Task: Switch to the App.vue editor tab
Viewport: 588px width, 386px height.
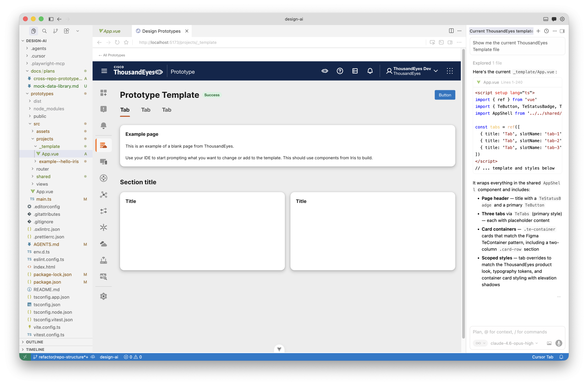Action: click(x=112, y=31)
